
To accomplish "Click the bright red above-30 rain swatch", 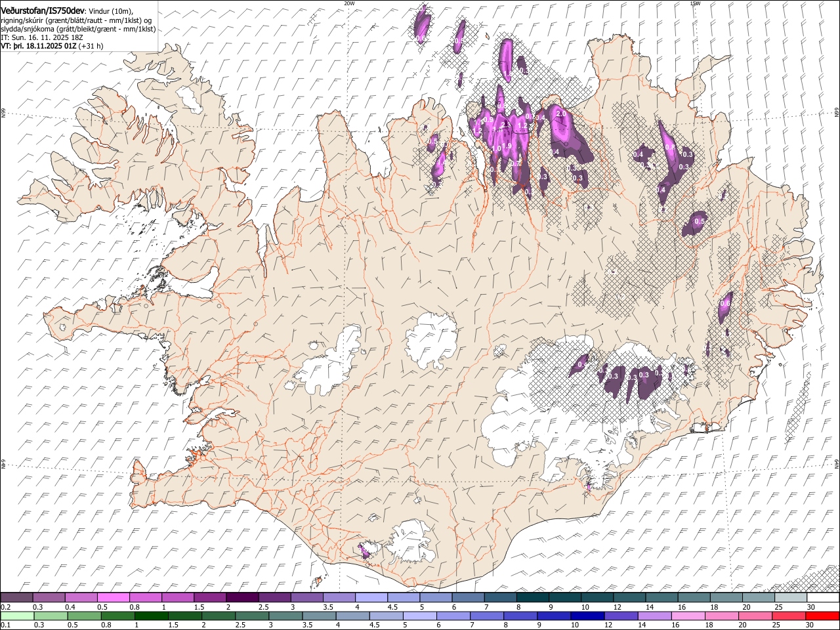I will tap(822, 616).
